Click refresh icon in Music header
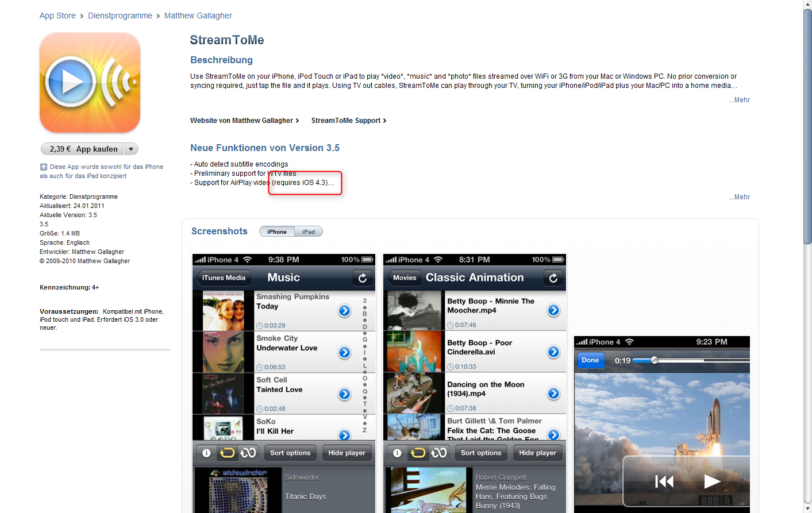 (x=363, y=278)
